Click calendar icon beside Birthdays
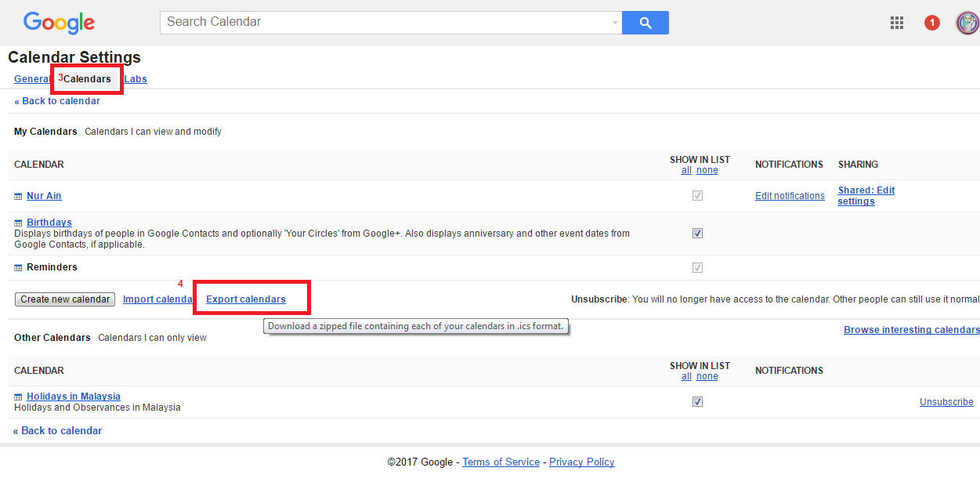The image size is (980, 482). click(18, 223)
